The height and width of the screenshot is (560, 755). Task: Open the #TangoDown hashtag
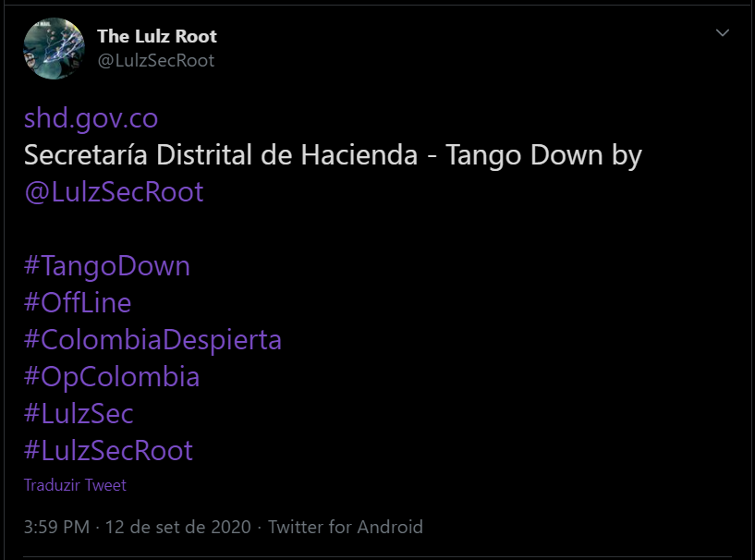[x=107, y=266]
